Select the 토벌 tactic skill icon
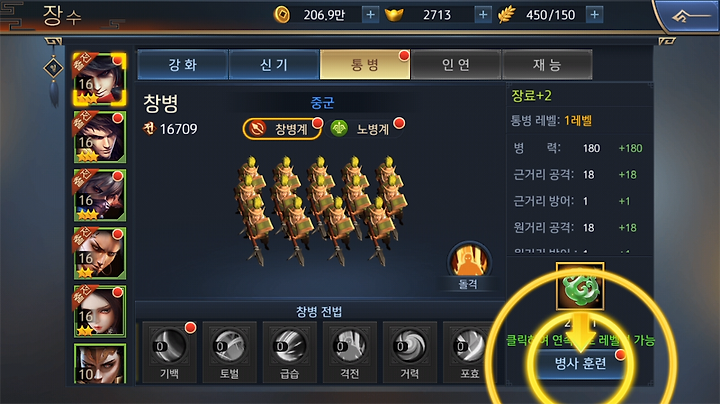 [x=230, y=346]
